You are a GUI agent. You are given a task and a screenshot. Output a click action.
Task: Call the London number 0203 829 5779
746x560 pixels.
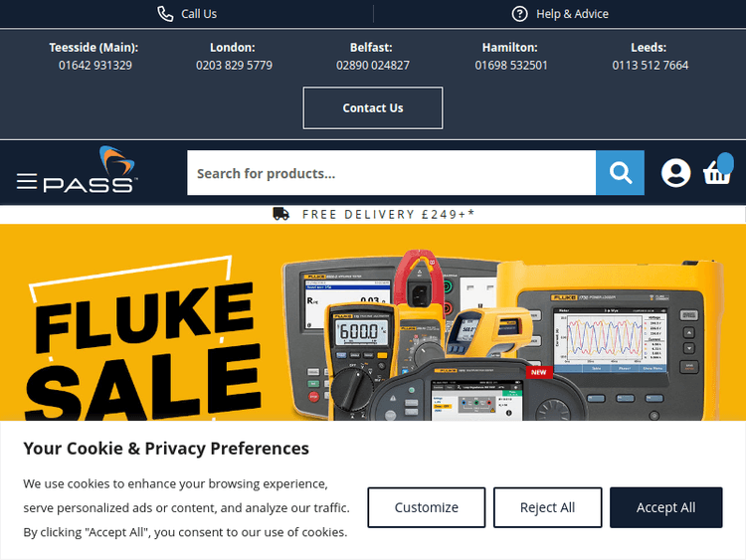click(234, 66)
